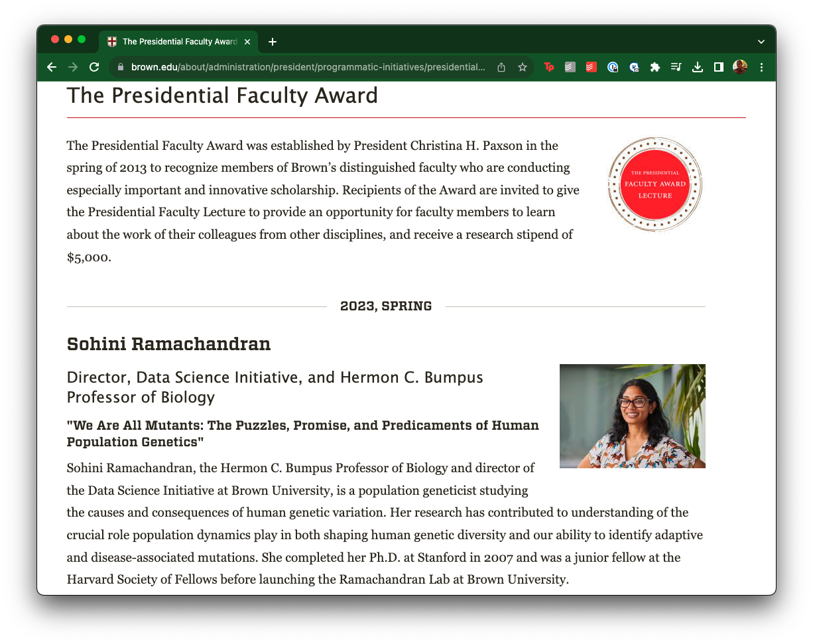
Task: Bookmark this page with the star icon
Action: coord(523,67)
